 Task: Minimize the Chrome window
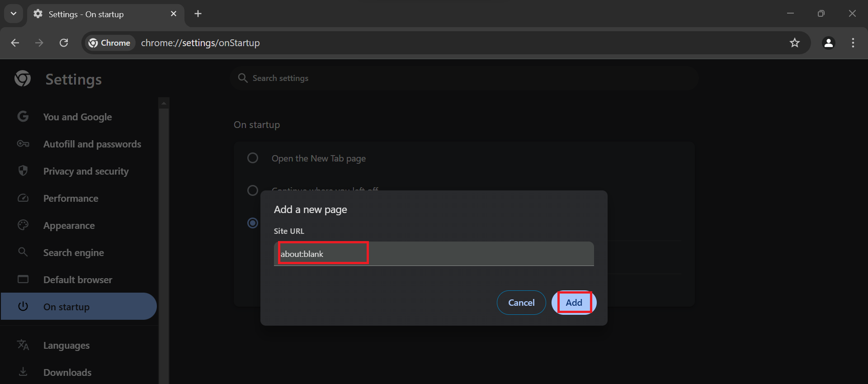point(790,14)
